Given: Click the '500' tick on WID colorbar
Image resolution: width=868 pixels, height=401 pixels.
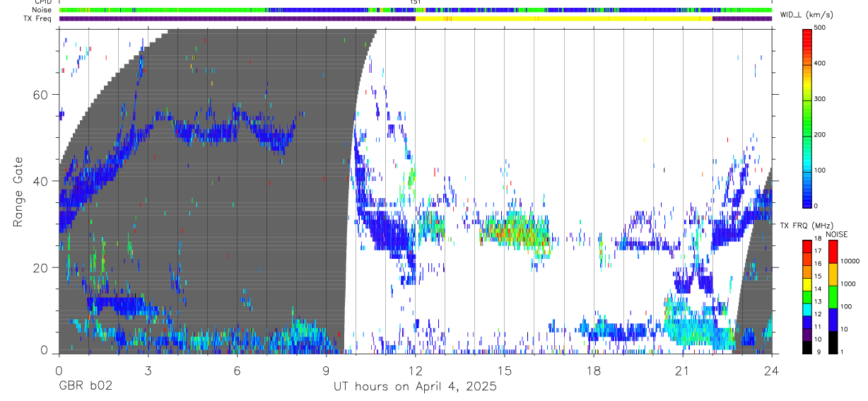Looking at the screenshot, I should pyautogui.click(x=820, y=28).
